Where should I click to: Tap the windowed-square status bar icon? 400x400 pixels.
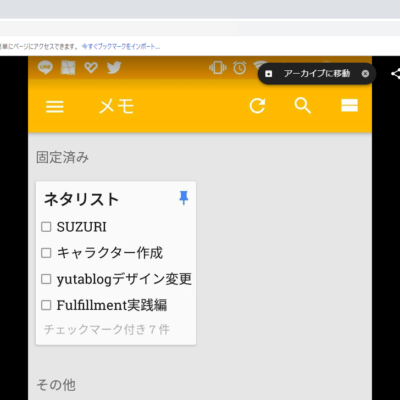[68, 68]
